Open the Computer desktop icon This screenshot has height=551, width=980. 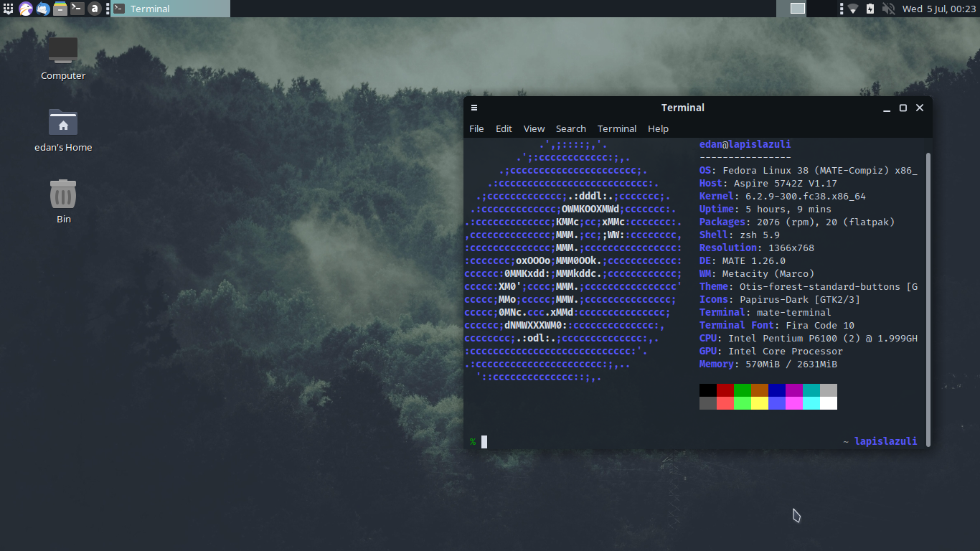pos(63,59)
